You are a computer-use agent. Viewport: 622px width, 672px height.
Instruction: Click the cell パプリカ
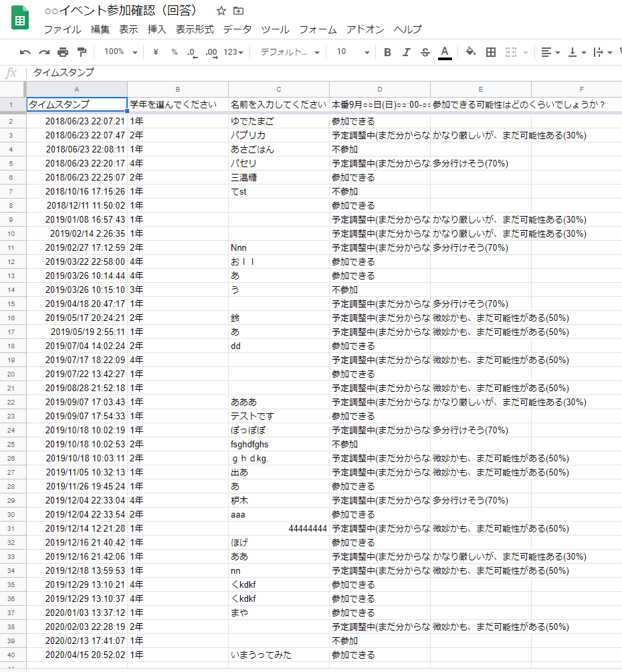(x=279, y=136)
